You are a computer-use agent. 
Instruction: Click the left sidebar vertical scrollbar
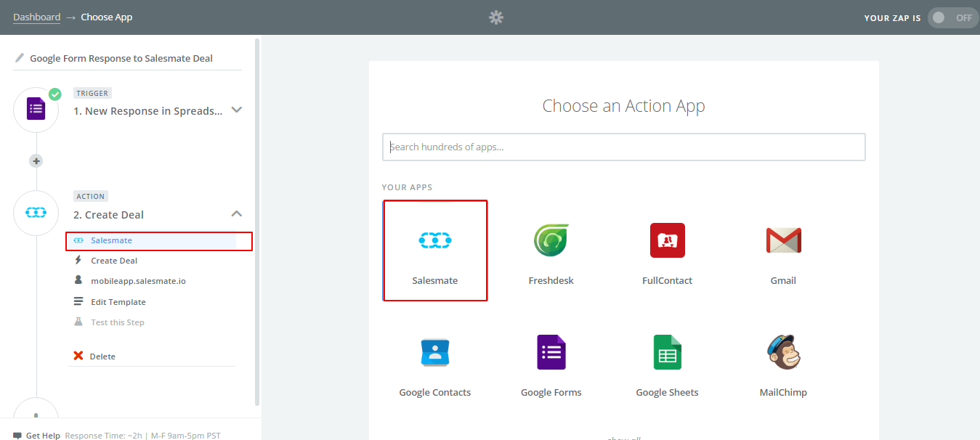[x=257, y=221]
